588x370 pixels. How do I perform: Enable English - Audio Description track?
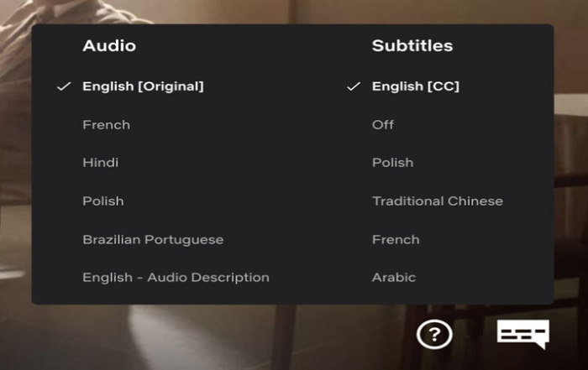[176, 277]
